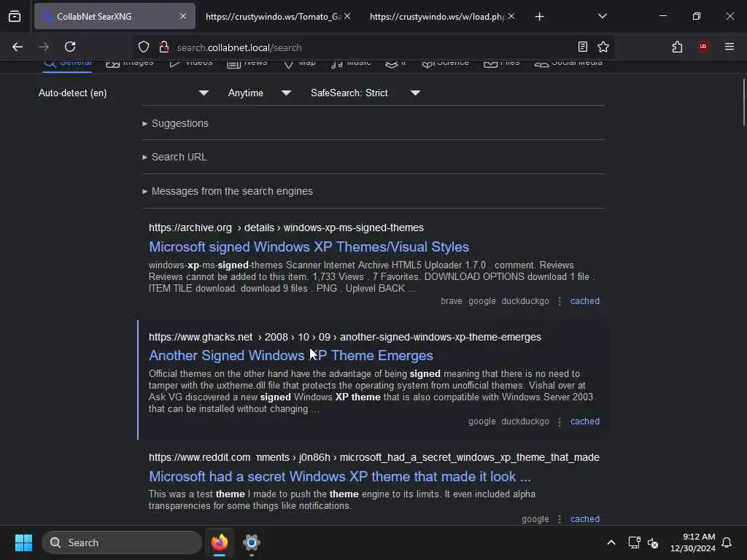Close the CollabNet SearXNG tab
Viewport: 747px width, 560px height.
tap(183, 16)
